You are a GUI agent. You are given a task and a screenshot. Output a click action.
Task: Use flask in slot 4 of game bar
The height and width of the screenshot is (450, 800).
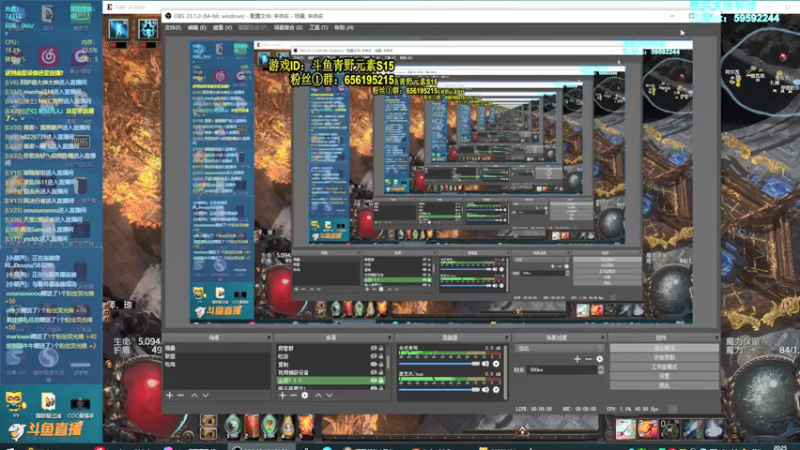tap(288, 426)
